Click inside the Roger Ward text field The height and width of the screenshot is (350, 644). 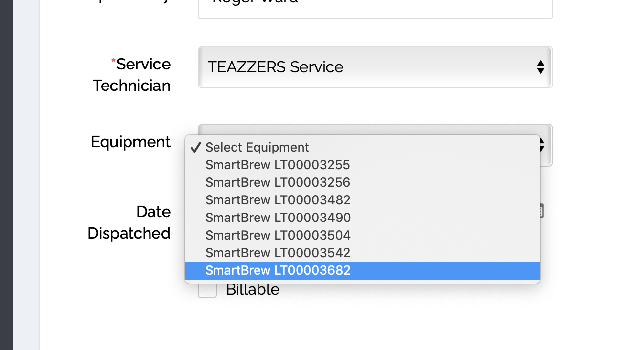click(x=375, y=5)
